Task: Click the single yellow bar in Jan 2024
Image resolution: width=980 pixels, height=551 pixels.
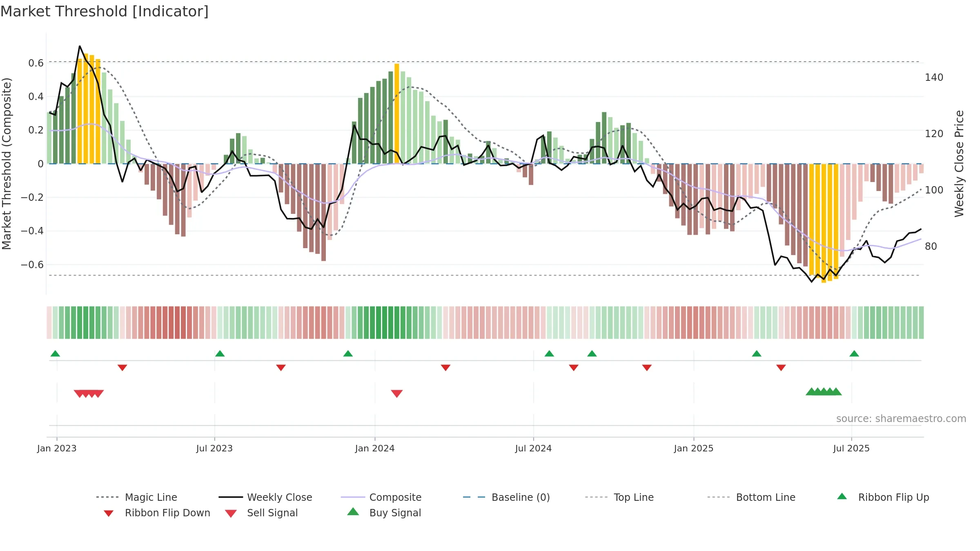Action: 397,113
